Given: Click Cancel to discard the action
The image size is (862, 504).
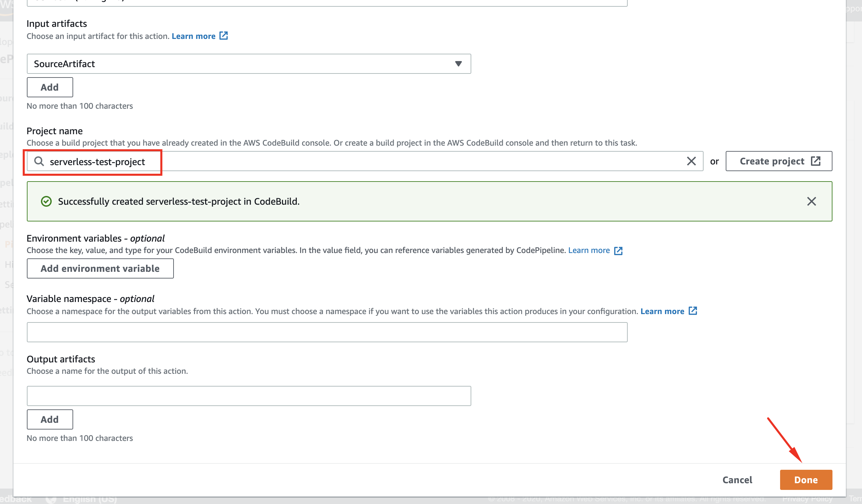Looking at the screenshot, I should click(737, 480).
